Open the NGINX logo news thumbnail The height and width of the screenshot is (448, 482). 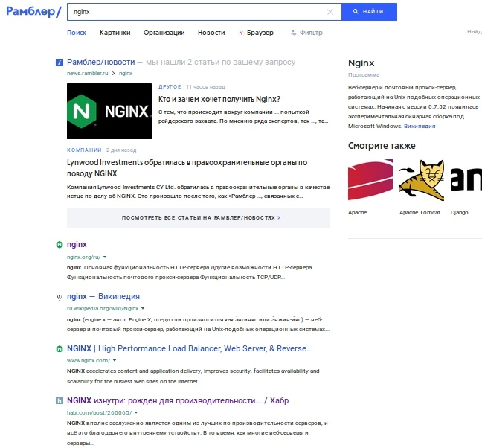click(109, 111)
